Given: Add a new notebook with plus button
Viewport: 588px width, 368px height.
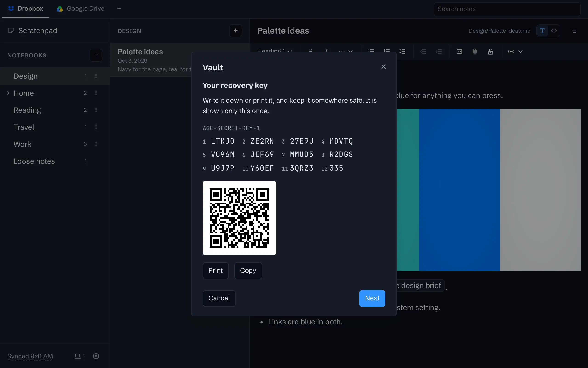Looking at the screenshot, I should [96, 55].
